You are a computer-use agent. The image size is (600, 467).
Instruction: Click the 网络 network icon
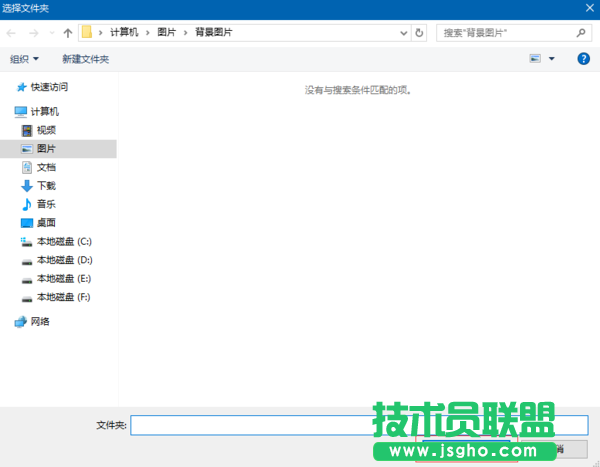point(21,322)
